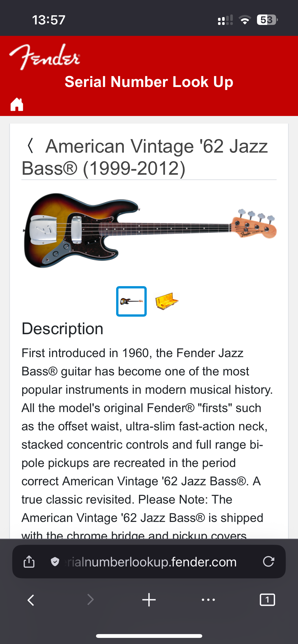Select the yellow case thumbnail
298x644 pixels.
[167, 301]
